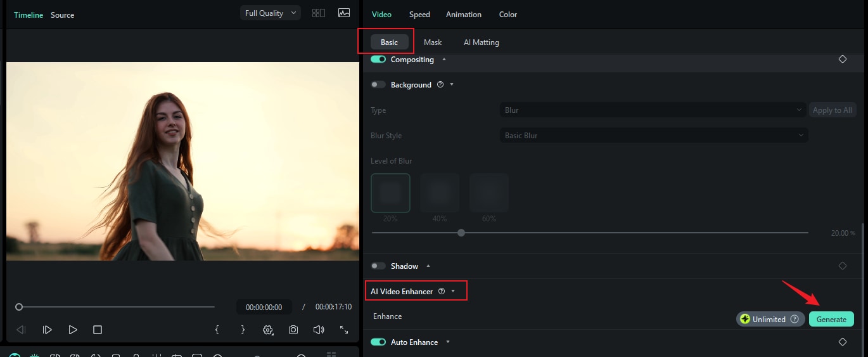Collapse the Shadow section arrow

(x=428, y=266)
